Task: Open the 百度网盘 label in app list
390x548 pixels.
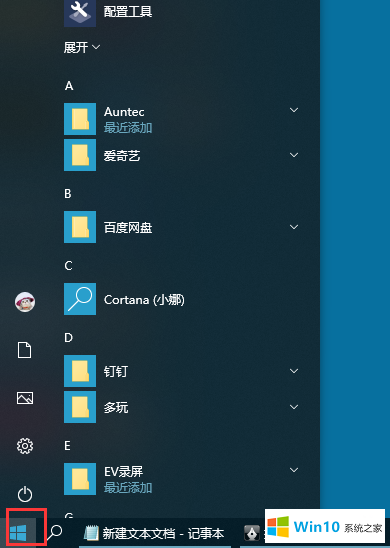Action: 128,228
